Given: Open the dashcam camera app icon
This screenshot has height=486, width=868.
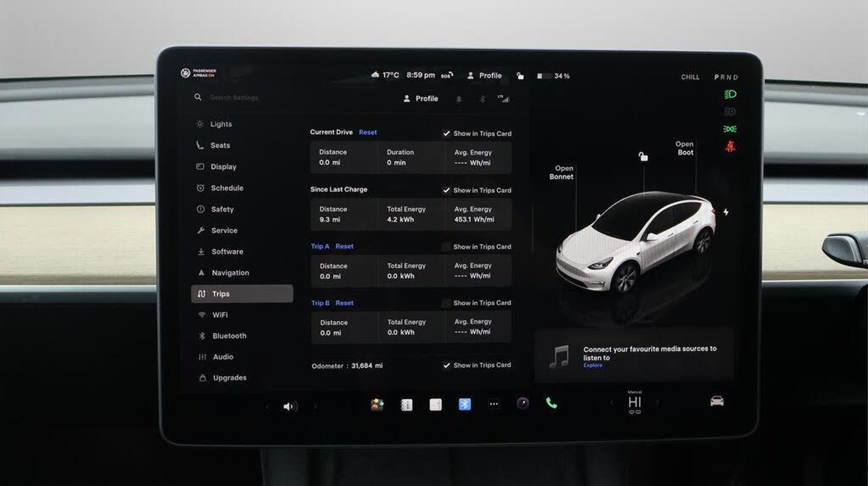Looking at the screenshot, I should click(523, 403).
